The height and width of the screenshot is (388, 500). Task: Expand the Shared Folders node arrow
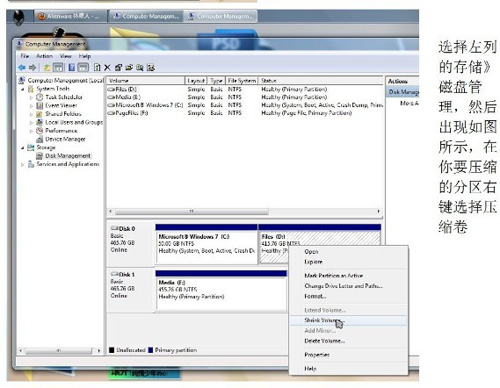31,114
